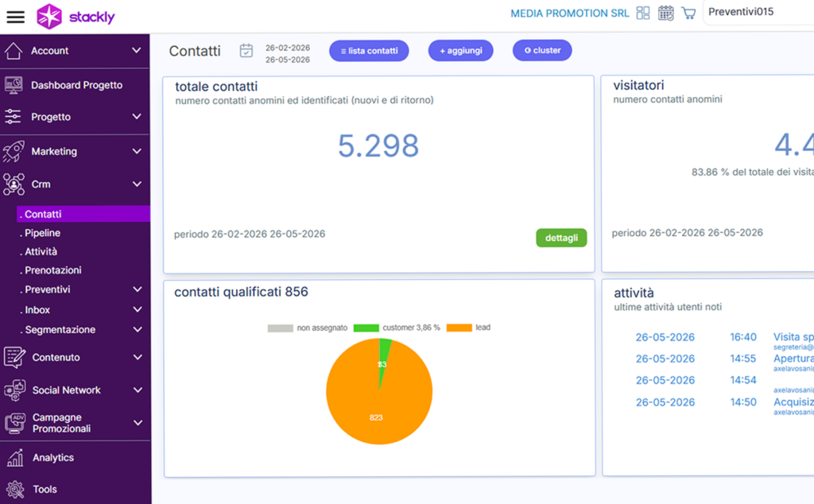
Task: Open the calendar icon in top header
Action: pos(665,13)
